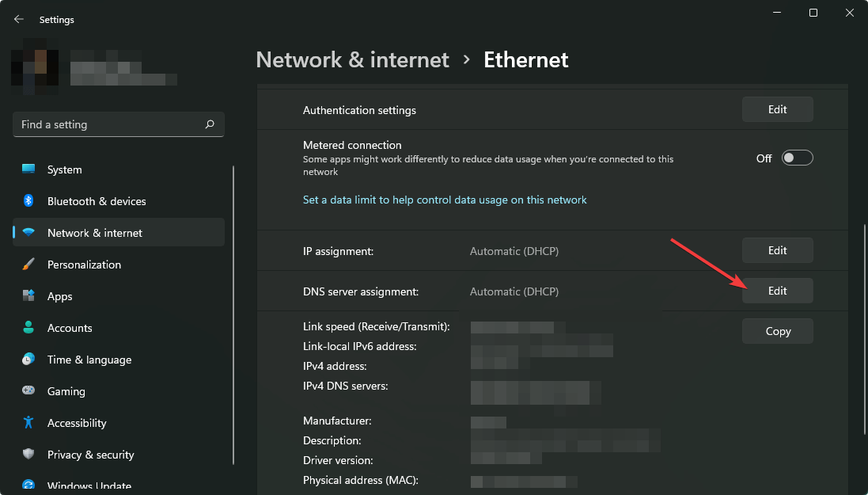Open the data limit link
The height and width of the screenshot is (495, 868).
tap(445, 200)
